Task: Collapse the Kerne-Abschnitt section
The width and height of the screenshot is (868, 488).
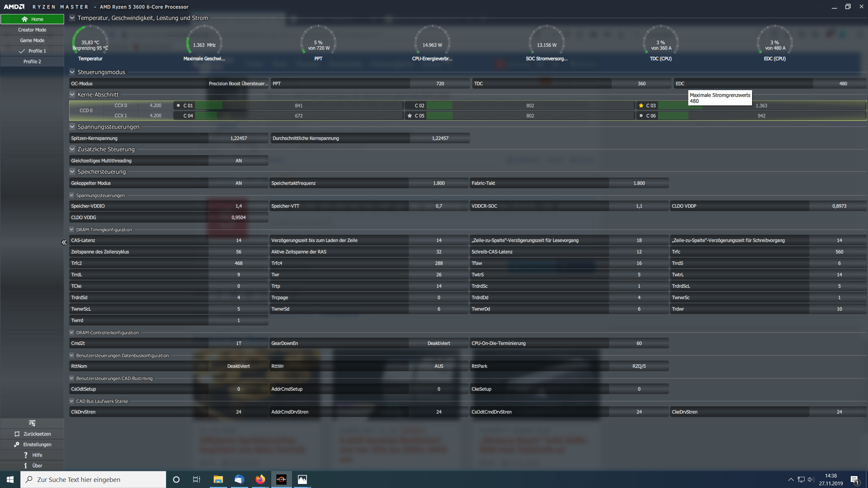Action: [x=72, y=94]
